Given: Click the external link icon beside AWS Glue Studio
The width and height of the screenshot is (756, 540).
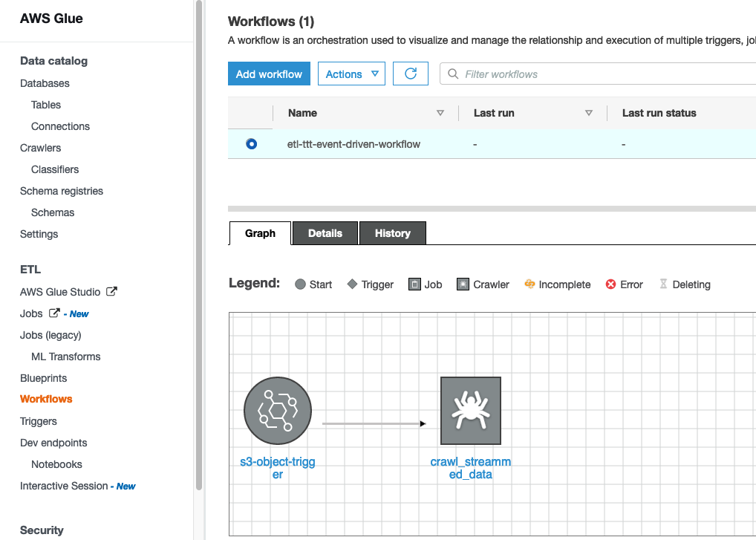Looking at the screenshot, I should tap(111, 292).
